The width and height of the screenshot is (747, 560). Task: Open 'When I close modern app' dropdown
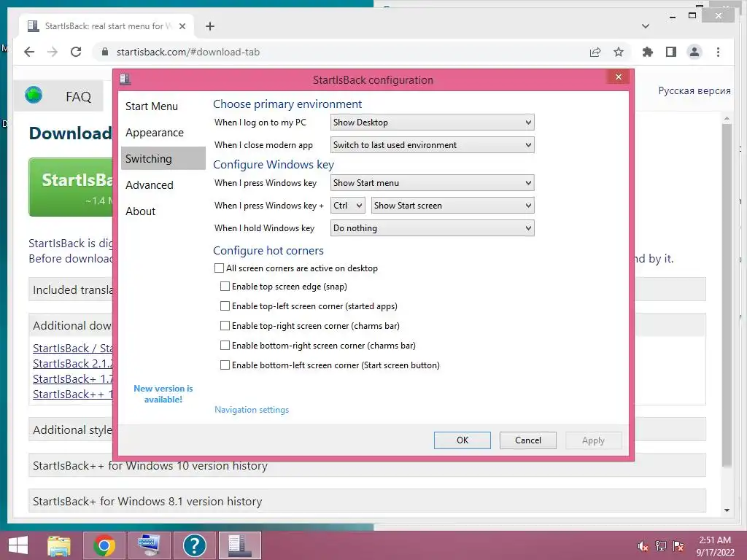coord(432,145)
